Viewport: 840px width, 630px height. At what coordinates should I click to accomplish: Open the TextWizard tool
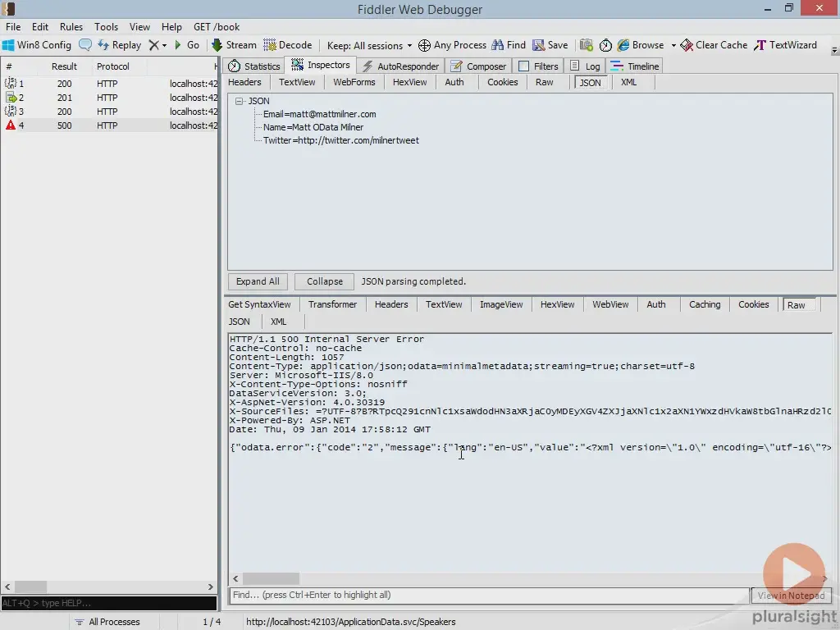point(785,45)
